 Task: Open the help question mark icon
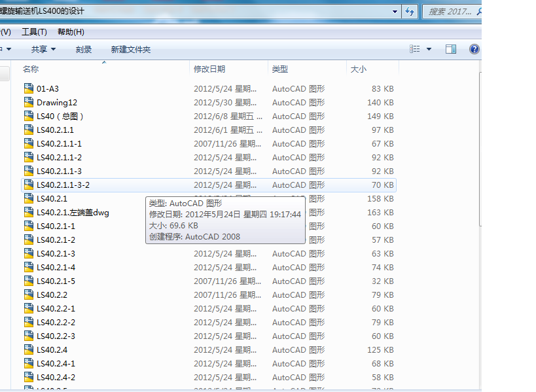pyautogui.click(x=474, y=49)
